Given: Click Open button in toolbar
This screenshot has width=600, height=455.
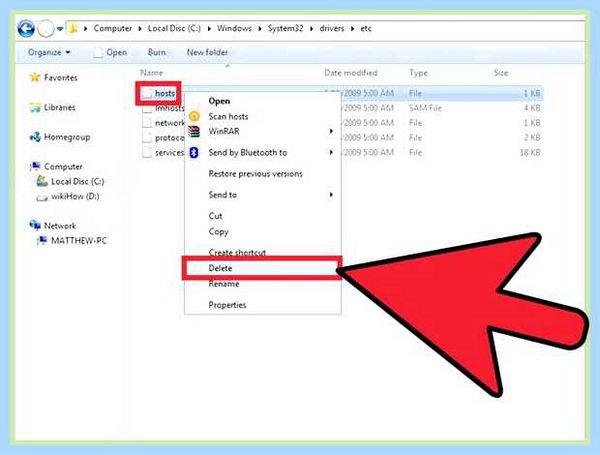Looking at the screenshot, I should (111, 52).
